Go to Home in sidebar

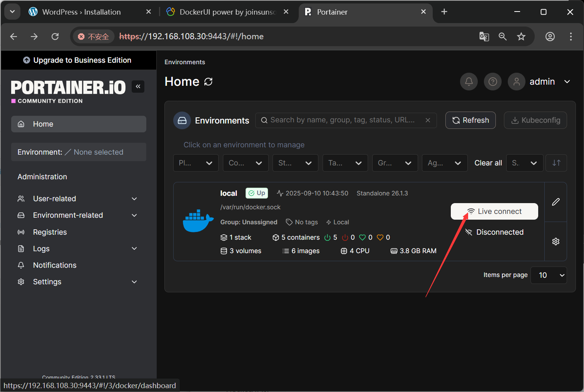coord(79,124)
